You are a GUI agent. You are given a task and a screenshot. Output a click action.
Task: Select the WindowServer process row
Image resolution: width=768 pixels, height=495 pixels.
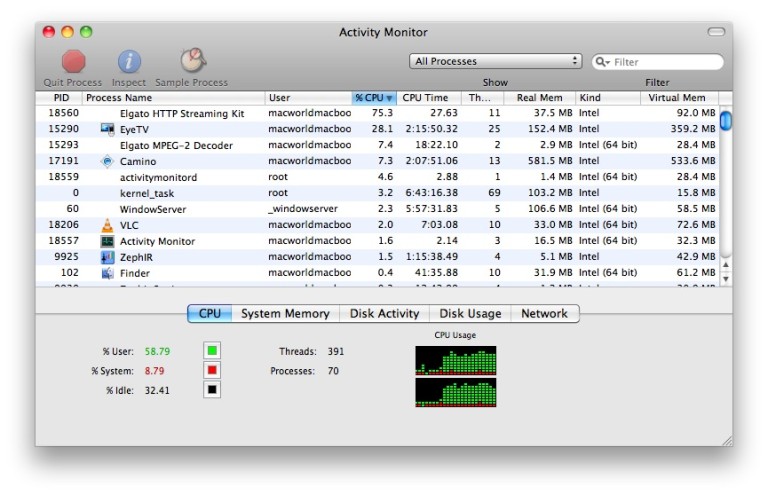377,209
